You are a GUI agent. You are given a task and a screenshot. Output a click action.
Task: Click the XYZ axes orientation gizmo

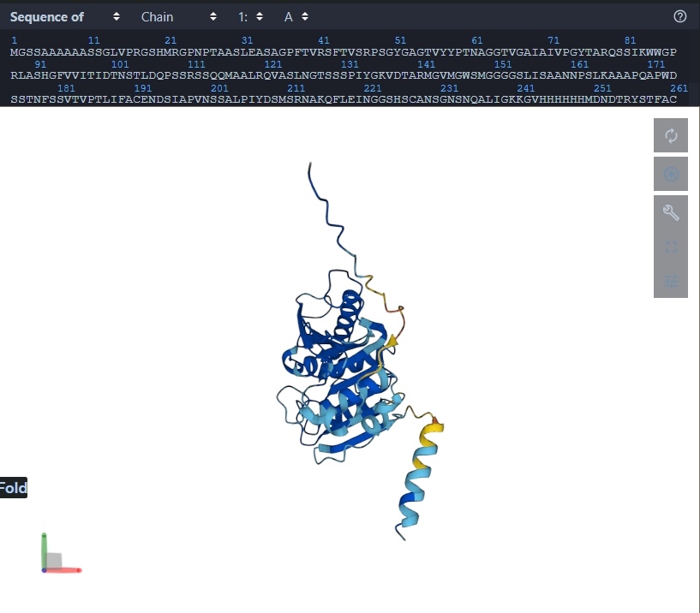click(61, 553)
